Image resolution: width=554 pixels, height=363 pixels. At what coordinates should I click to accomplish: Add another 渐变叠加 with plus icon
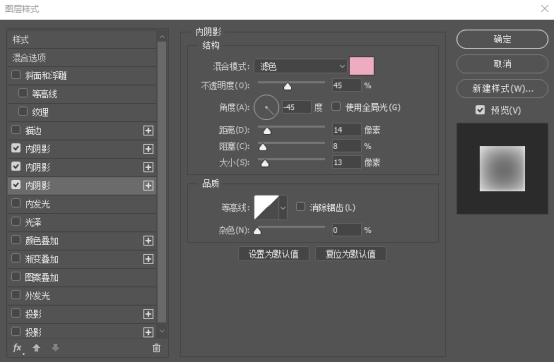pyautogui.click(x=148, y=259)
